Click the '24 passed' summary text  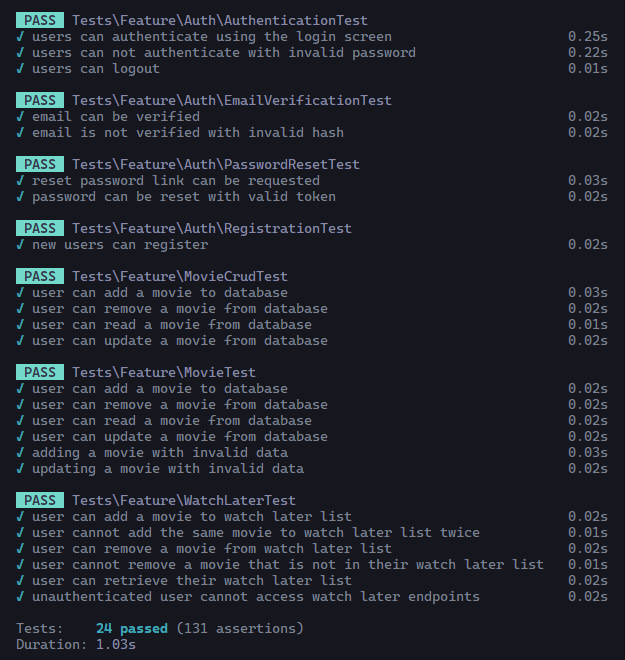pyautogui.click(x=136, y=628)
